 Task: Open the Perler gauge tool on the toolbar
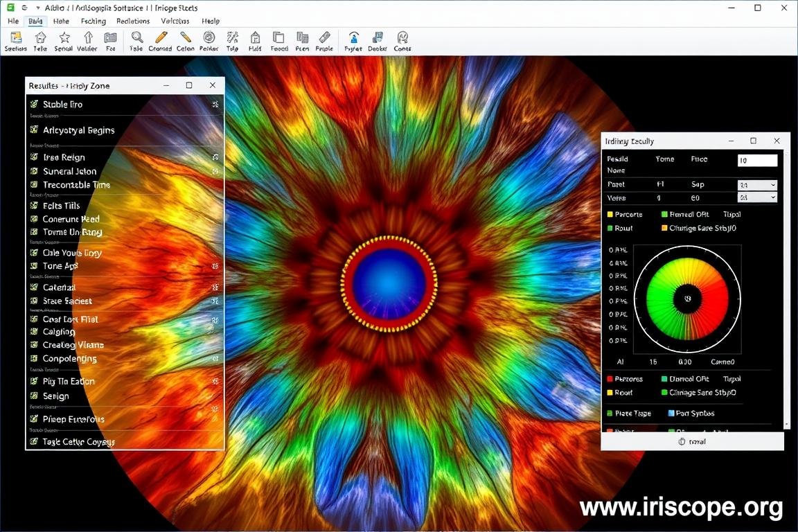209,39
